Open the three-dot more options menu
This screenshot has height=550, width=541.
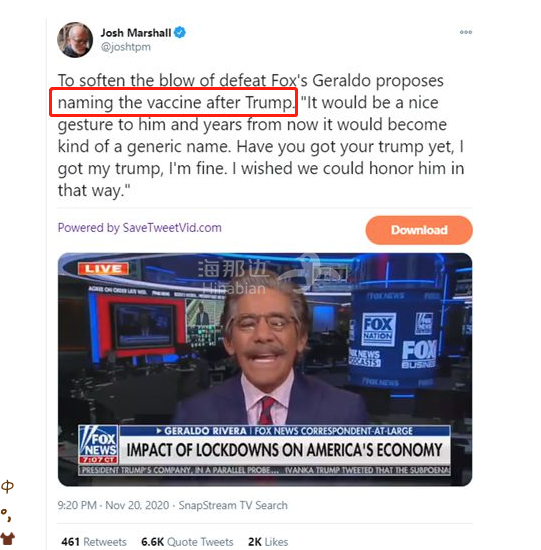click(x=466, y=32)
